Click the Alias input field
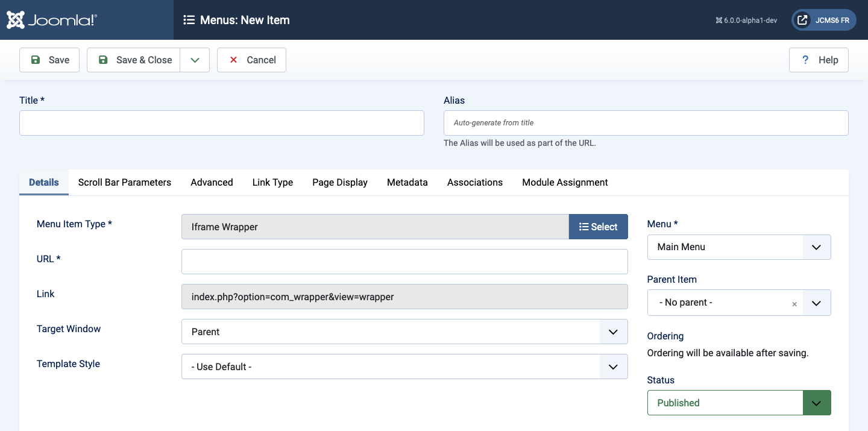 646,123
